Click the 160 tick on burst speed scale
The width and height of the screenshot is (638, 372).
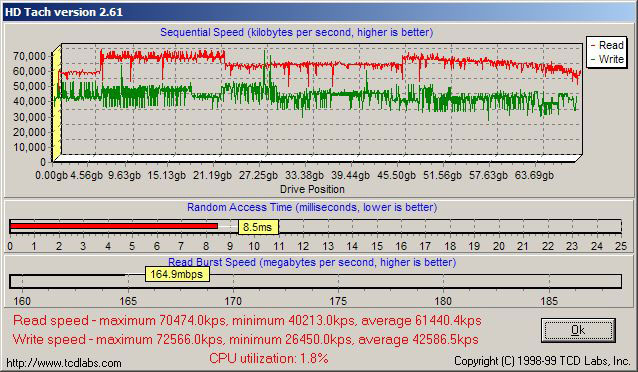[x=22, y=301]
